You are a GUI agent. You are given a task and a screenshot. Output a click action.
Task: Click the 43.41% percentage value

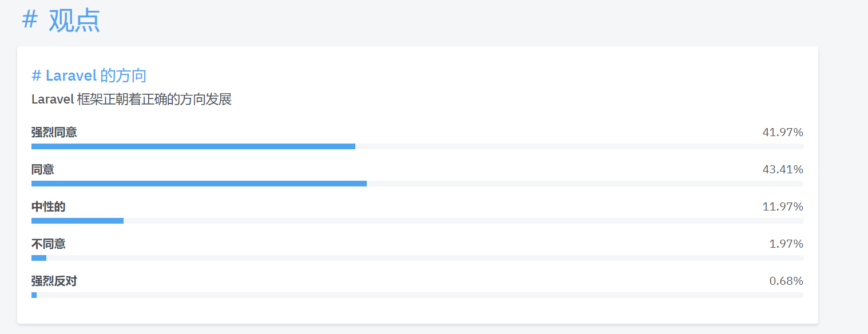click(783, 169)
